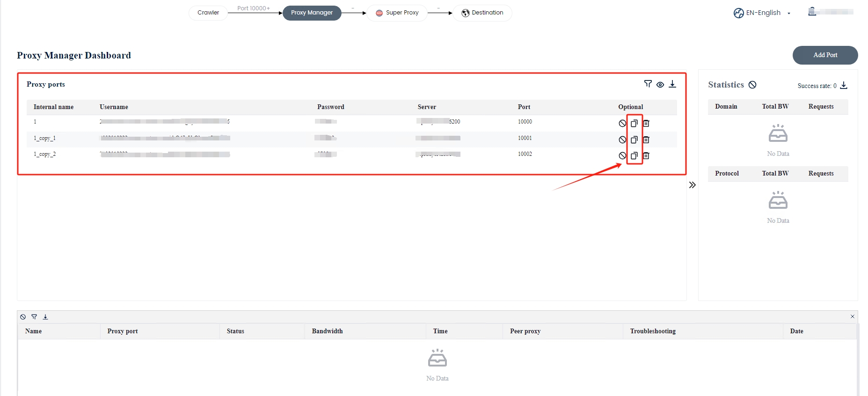Download statistics next to Success rate
The image size is (868, 396).
click(844, 85)
